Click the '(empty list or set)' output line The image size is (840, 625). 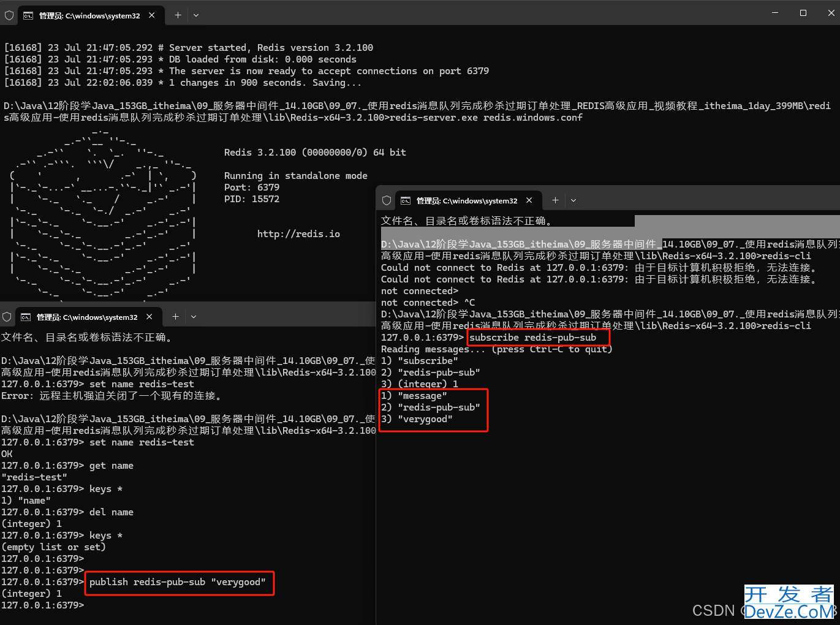pos(53,547)
